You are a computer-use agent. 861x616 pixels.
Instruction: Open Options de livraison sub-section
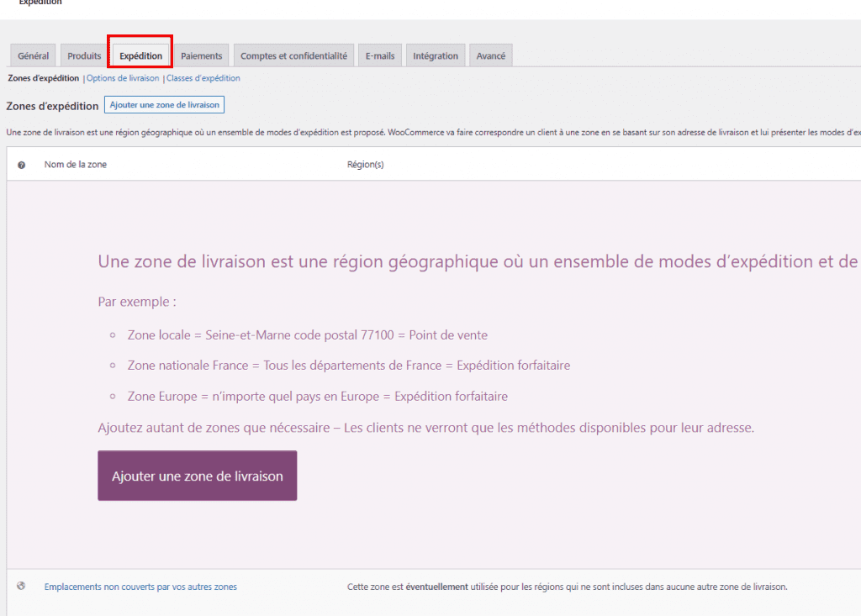click(123, 78)
